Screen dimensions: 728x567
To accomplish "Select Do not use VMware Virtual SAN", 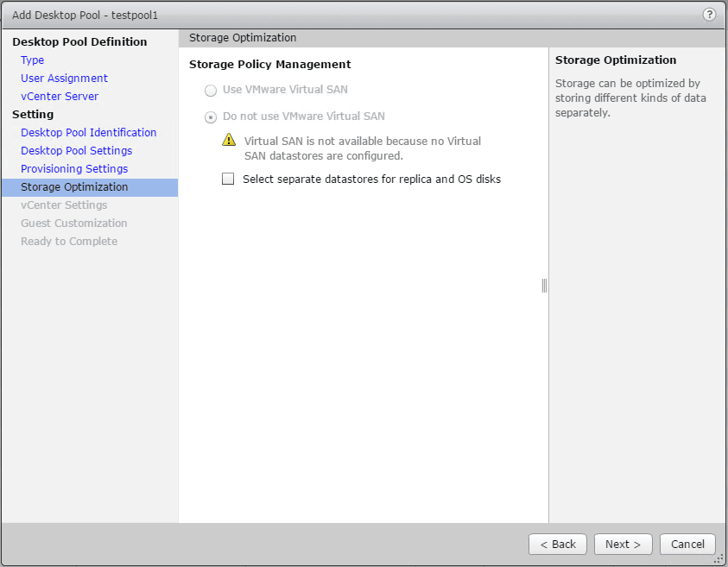I will pyautogui.click(x=211, y=117).
